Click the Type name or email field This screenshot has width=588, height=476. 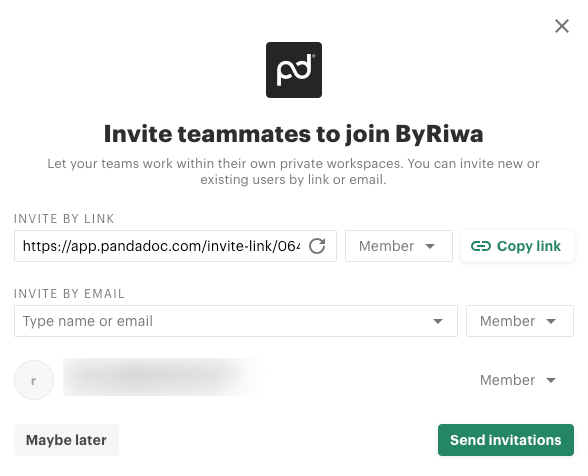click(236, 321)
